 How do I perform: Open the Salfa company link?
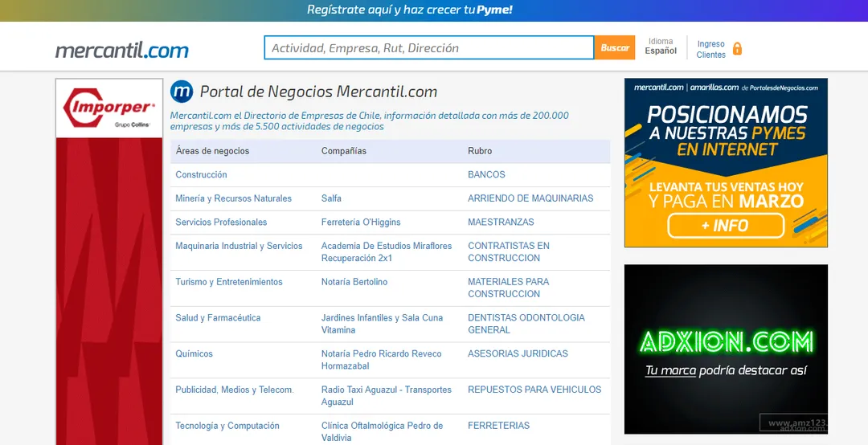click(x=331, y=198)
